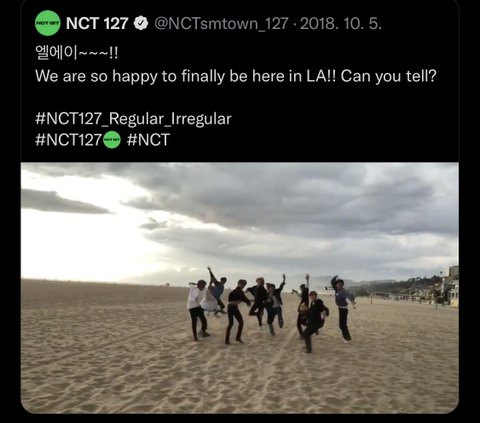Click the green hashflag emoji after #NCT127
Screen dimensions: 480x423
112,140
